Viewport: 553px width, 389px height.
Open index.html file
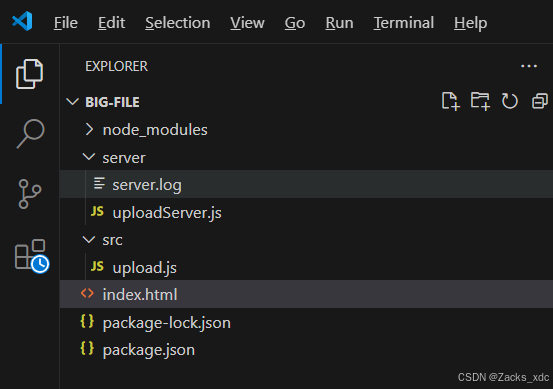(x=140, y=294)
